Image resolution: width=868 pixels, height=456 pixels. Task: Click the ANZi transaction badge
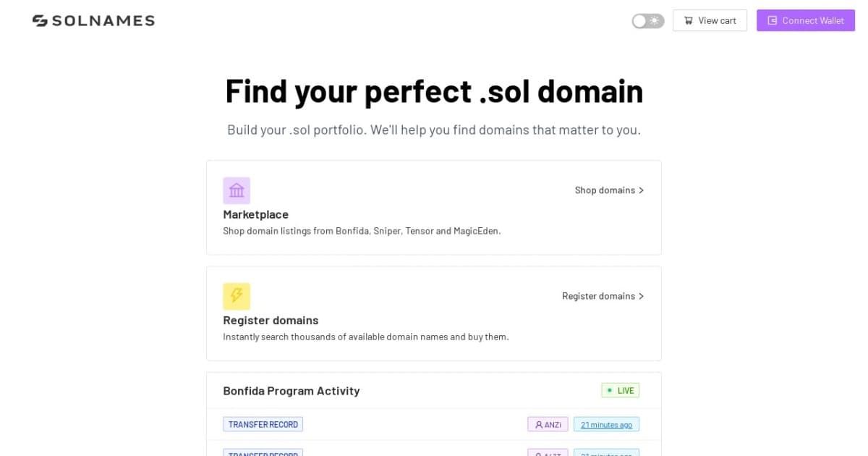point(548,424)
